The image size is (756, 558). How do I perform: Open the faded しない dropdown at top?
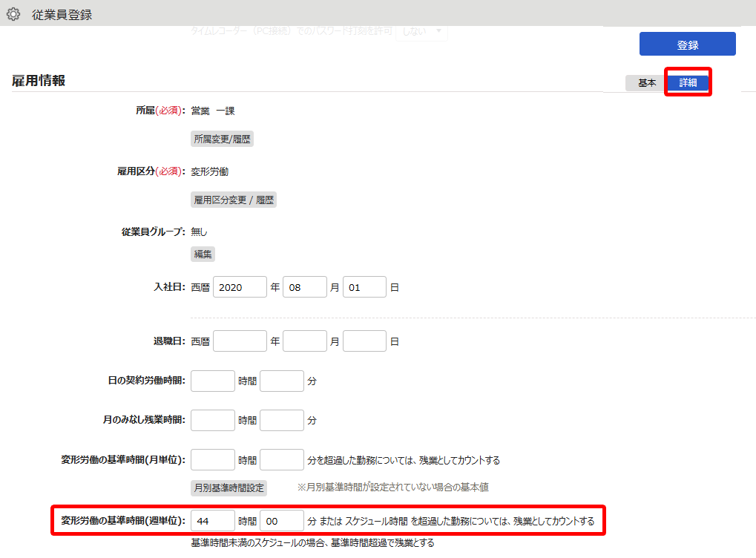click(x=421, y=31)
